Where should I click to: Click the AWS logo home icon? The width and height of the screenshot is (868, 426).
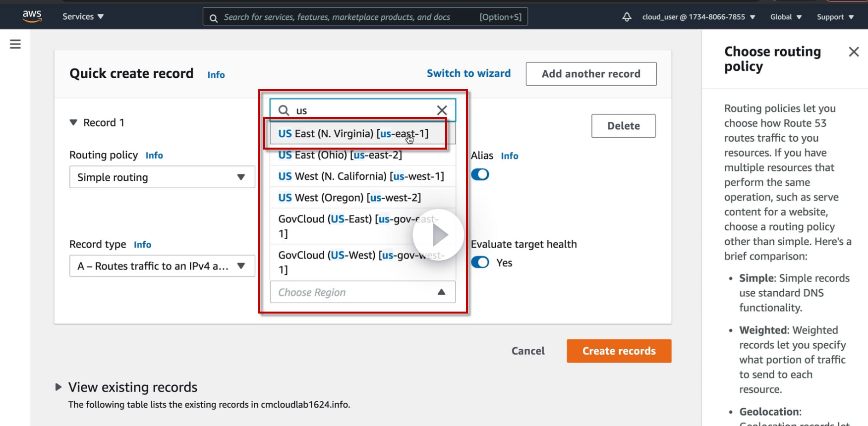(32, 16)
